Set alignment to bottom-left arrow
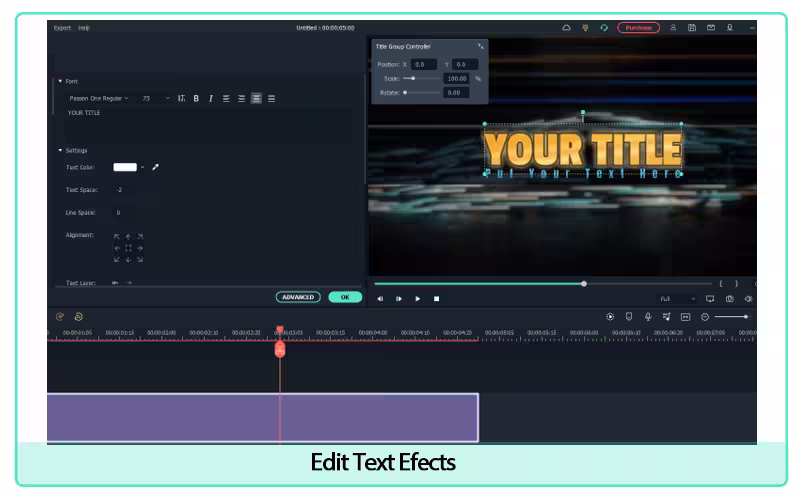Image resolution: width=800 pixels, height=498 pixels. [117, 260]
